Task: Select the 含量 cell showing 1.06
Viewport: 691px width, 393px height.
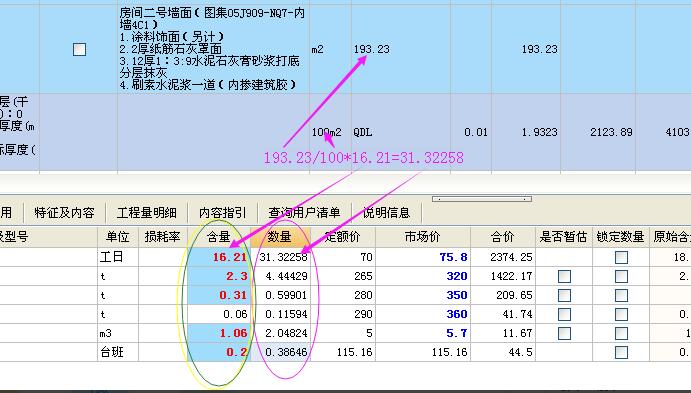Action: tap(219, 333)
